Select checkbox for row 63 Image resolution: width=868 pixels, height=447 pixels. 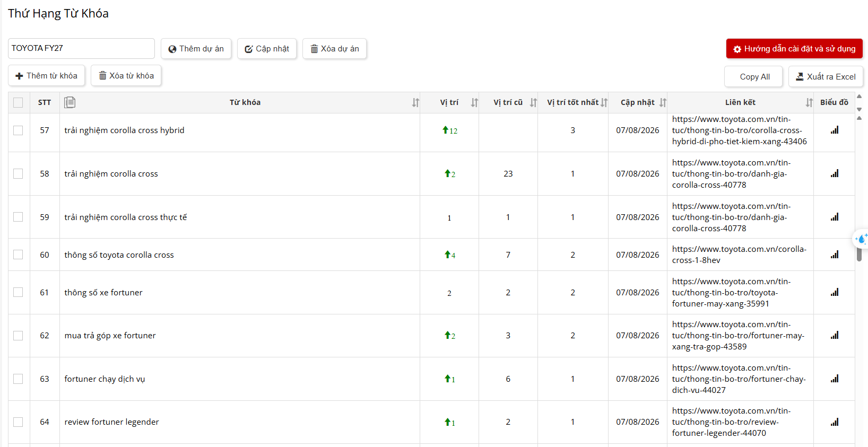click(x=18, y=379)
